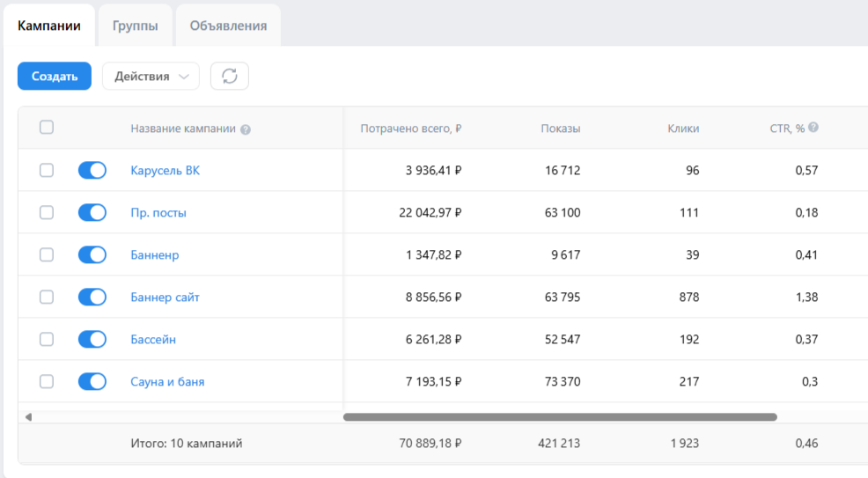The width and height of the screenshot is (868, 478).
Task: Disable the Карусель ВК campaign toggle
Action: tap(92, 170)
